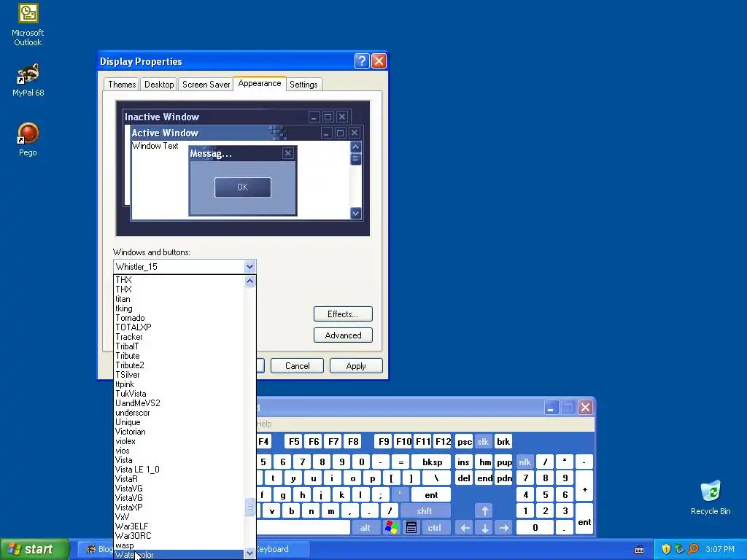Click the Windows logo key on keyboard

392,528
